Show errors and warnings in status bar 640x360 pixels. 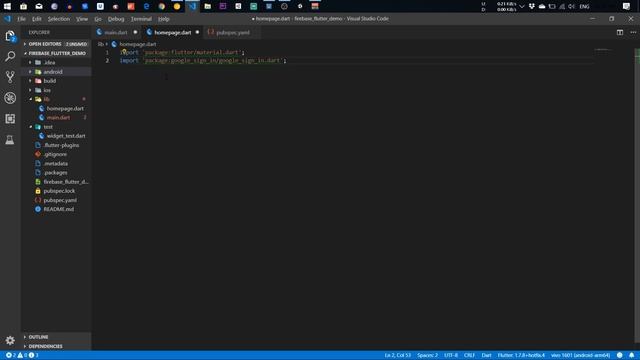tap(22, 355)
